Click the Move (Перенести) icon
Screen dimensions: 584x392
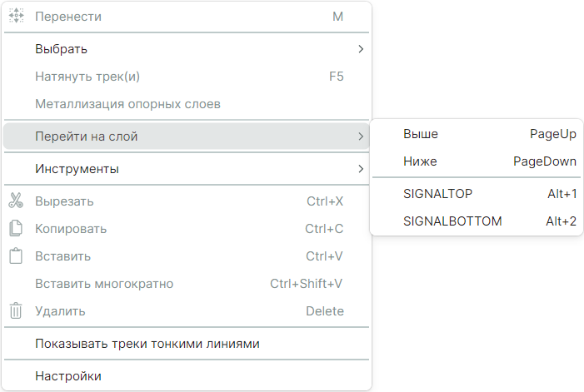pyautogui.click(x=16, y=17)
